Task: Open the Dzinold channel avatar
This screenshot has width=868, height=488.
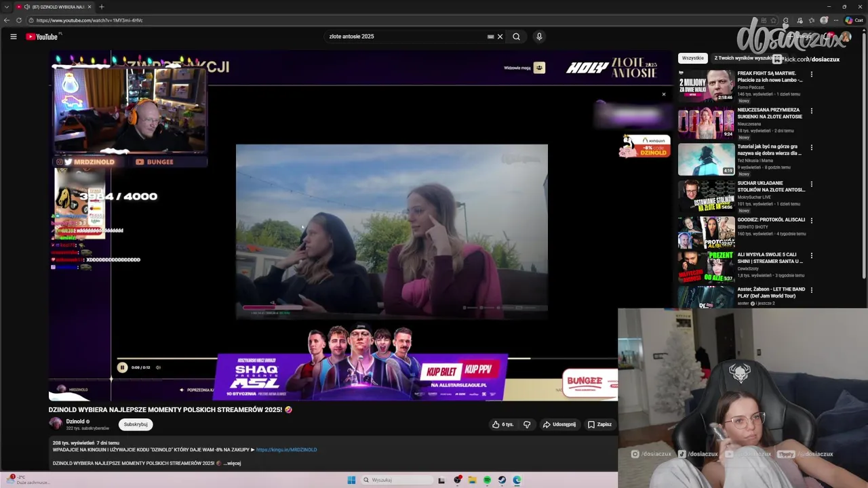Action: 56,424
